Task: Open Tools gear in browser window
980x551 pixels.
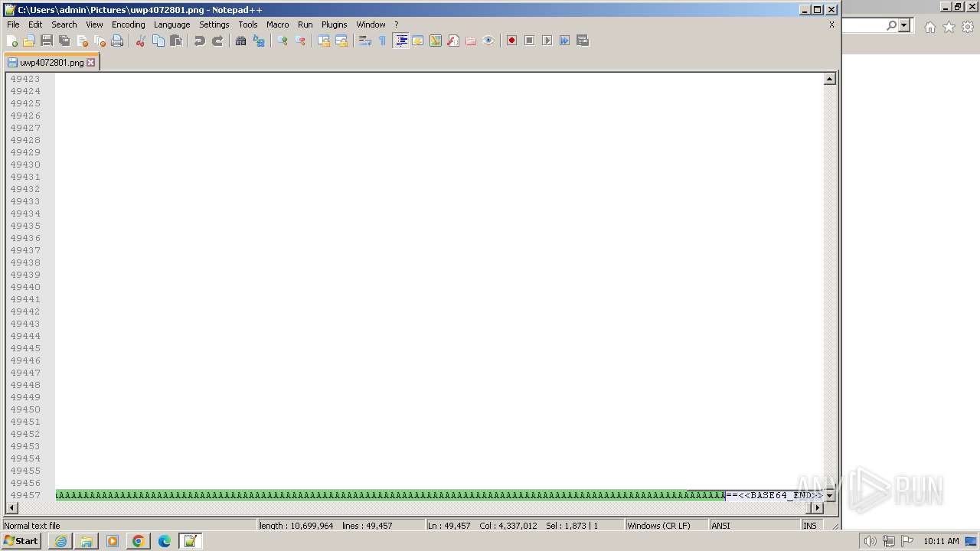Action: coord(968,27)
